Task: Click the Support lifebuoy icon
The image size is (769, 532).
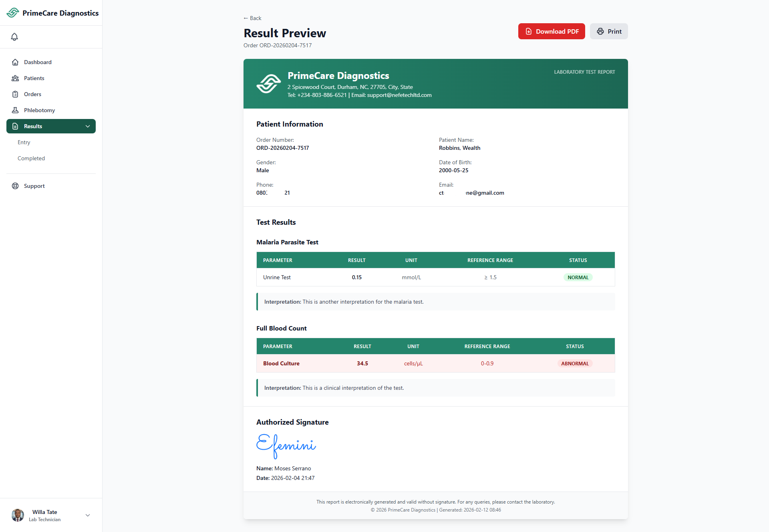Action: [x=15, y=186]
